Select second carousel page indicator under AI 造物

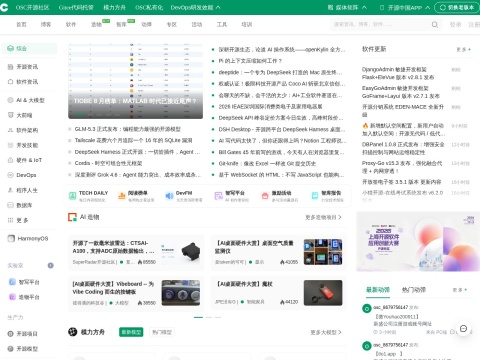pos(209,317)
